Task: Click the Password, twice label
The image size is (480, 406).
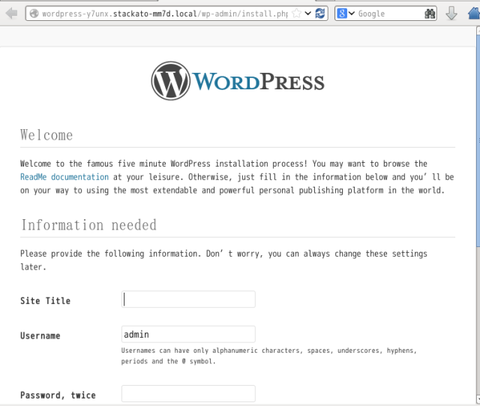Action: 58,395
